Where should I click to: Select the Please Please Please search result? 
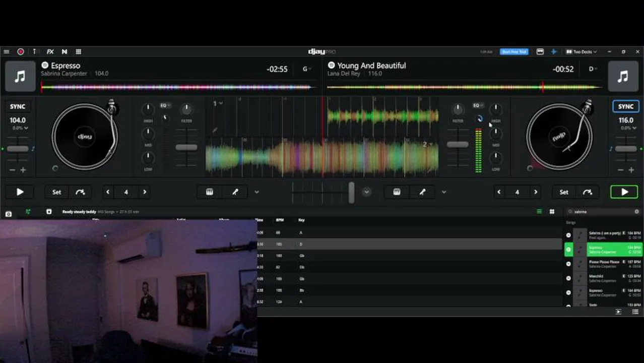[x=603, y=264]
